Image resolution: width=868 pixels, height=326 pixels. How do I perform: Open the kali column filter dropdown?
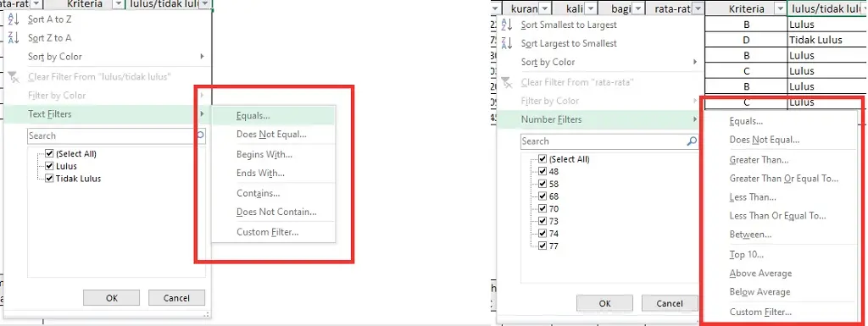[591, 8]
